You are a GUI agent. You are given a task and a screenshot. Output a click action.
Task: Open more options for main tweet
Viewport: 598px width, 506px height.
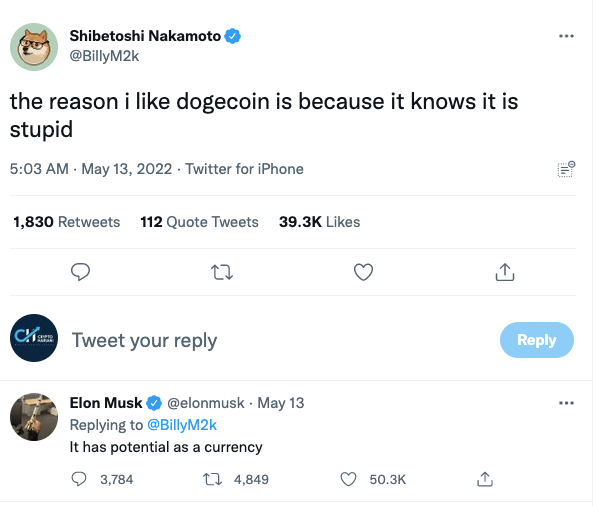point(566,36)
